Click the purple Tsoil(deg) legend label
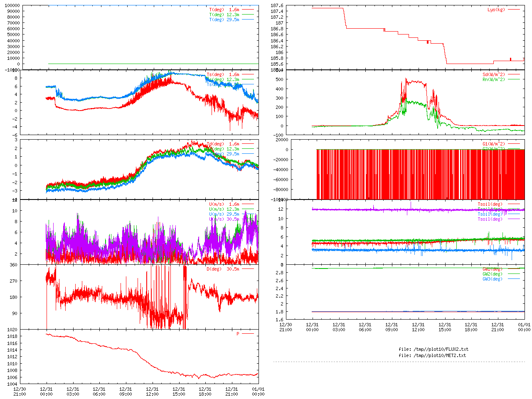Screen dimensions: 532x399 [x=490, y=219]
